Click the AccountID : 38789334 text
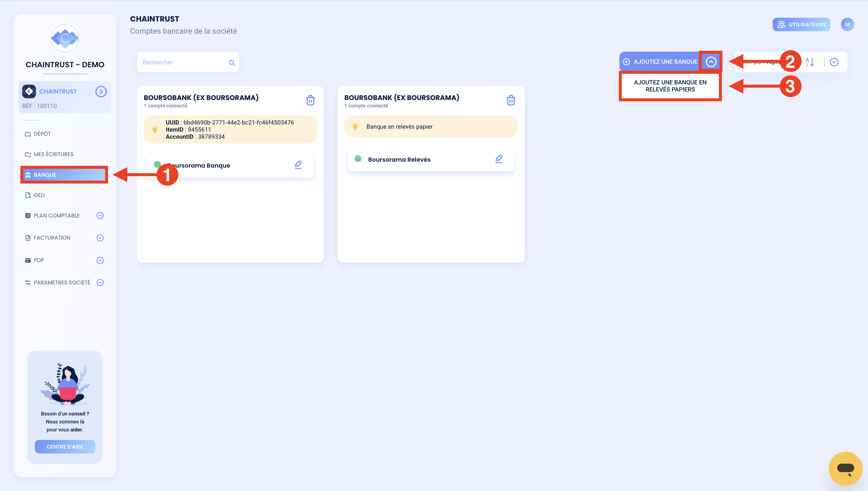The image size is (868, 491). point(195,137)
